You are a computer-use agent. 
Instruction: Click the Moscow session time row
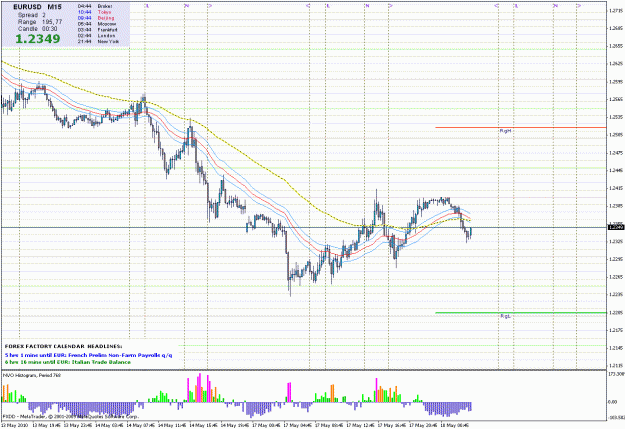(x=97, y=24)
